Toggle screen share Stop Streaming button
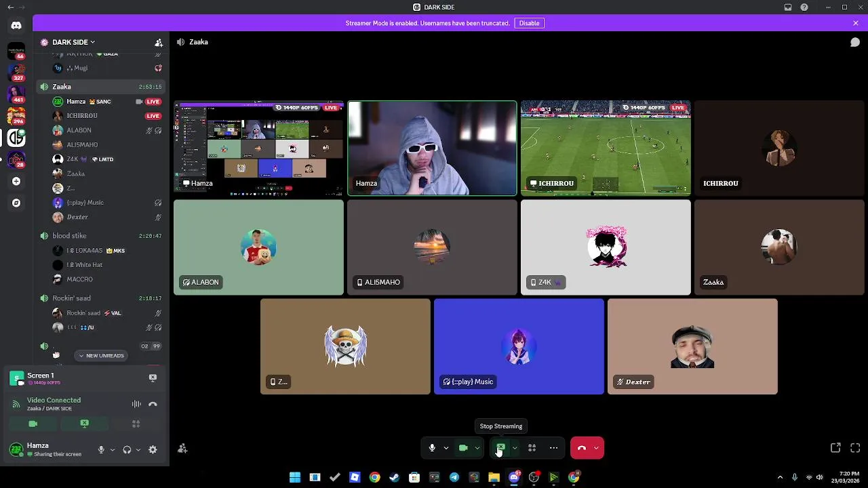 [x=500, y=448]
